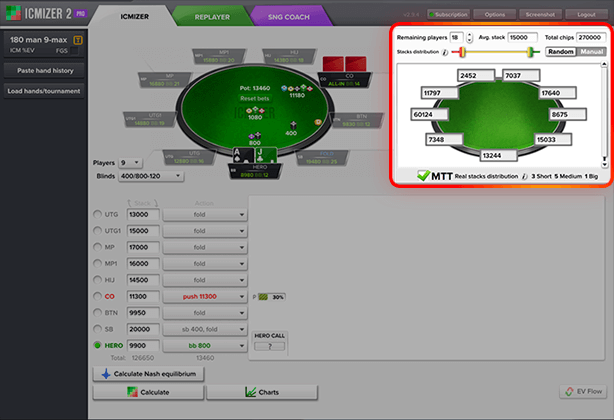
Task: Open the UTG action dropdown
Action: pos(205,215)
